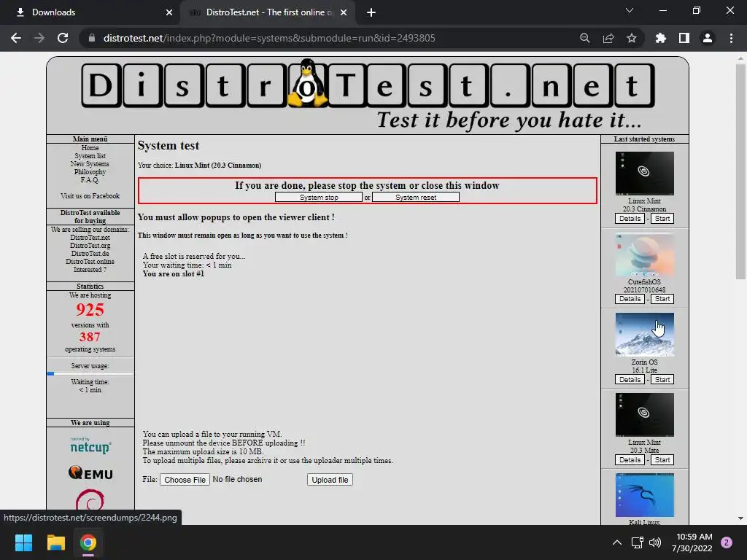The height and width of the screenshot is (560, 747).
Task: Open the volume speaker tray icon
Action: tap(655, 542)
